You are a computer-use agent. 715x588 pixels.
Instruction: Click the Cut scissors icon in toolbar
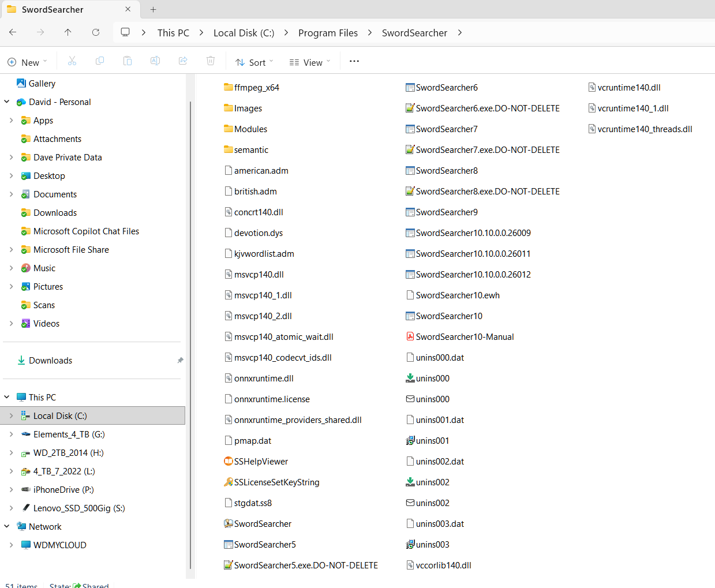[72, 61]
